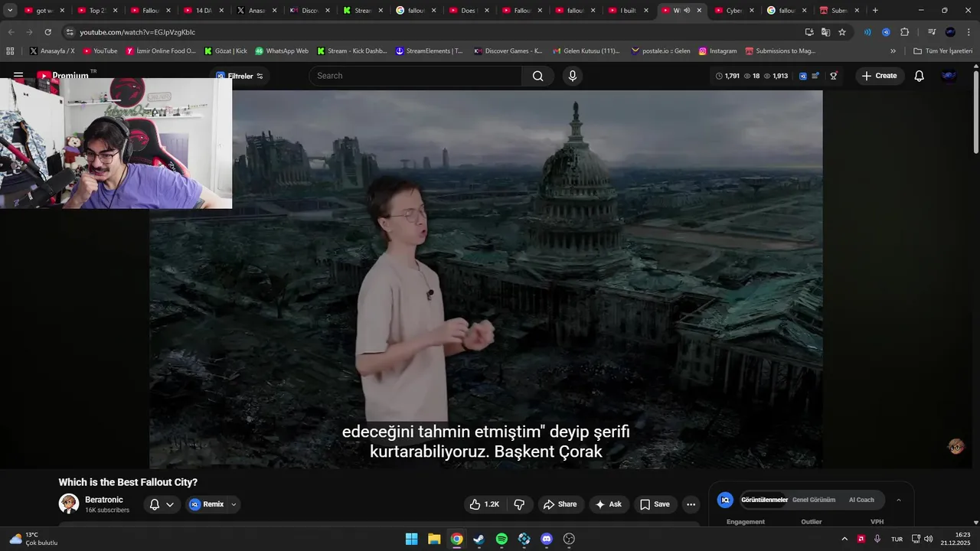Screen dimensions: 980x551
Task: Show hidden system tray icons
Action: pyautogui.click(x=844, y=539)
